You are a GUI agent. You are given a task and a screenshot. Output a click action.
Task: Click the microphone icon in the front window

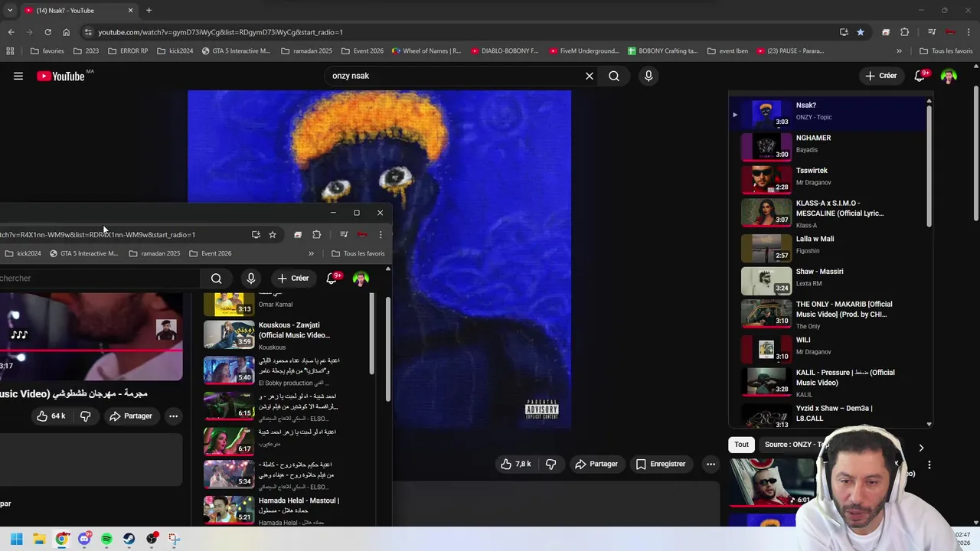coord(251,279)
